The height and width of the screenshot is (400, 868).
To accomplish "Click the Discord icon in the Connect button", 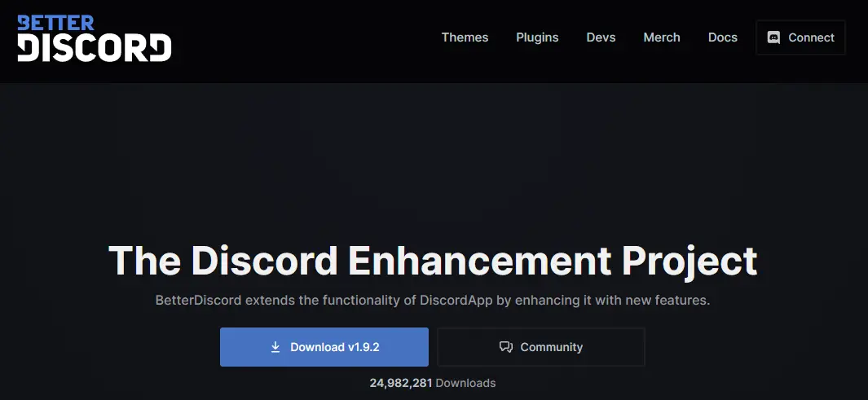I will coord(774,37).
